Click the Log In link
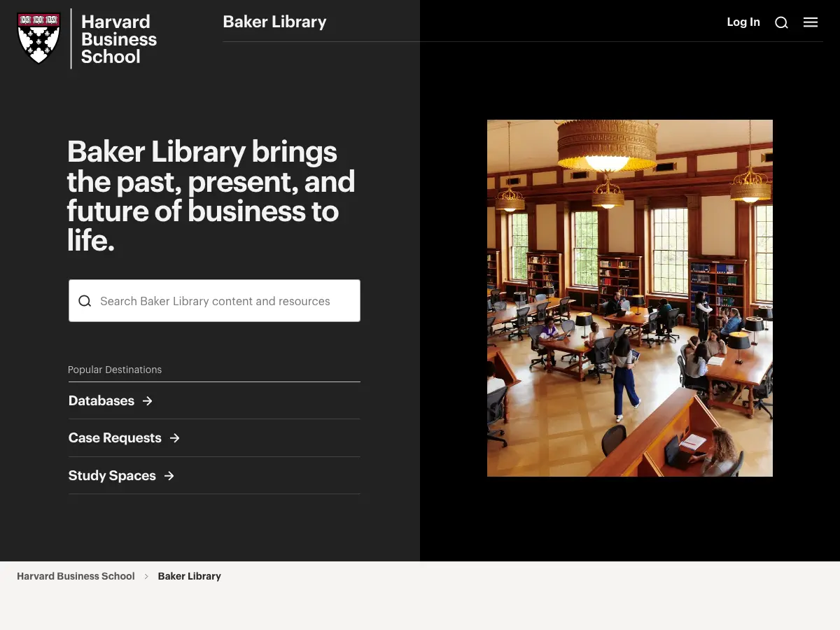The image size is (840, 630). coord(743,22)
